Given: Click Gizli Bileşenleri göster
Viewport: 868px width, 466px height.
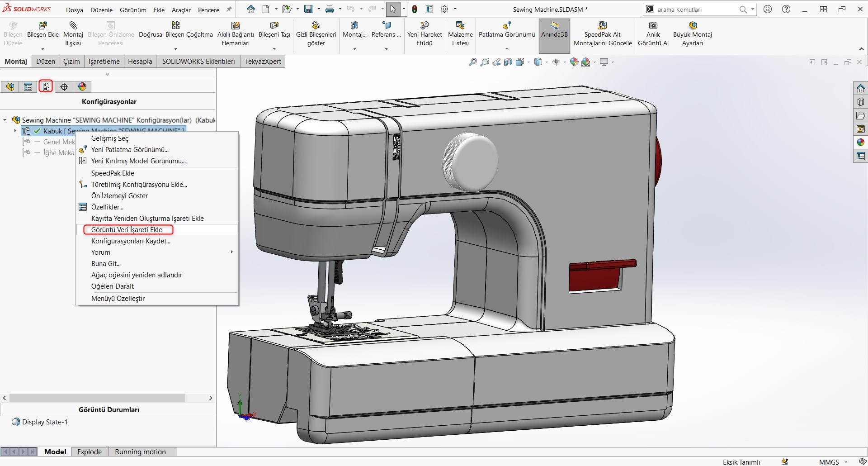Looking at the screenshot, I should pyautogui.click(x=316, y=34).
